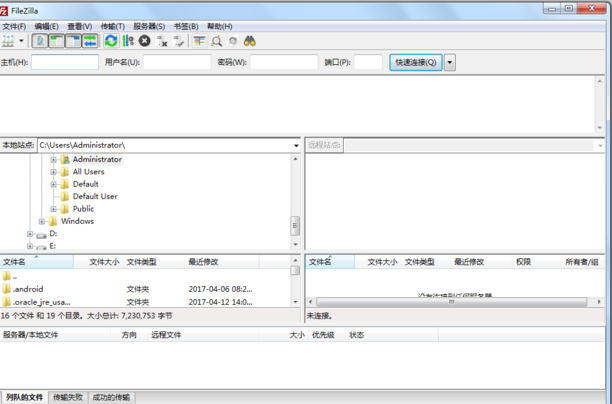Toggle local directory tree display
This screenshot has width=612, height=404.
pos(56,41)
